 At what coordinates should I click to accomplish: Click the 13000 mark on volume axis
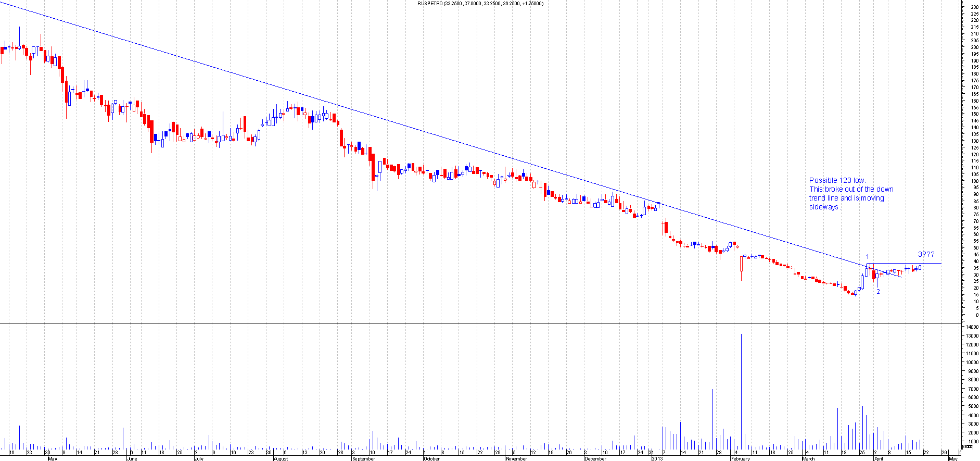click(x=971, y=336)
